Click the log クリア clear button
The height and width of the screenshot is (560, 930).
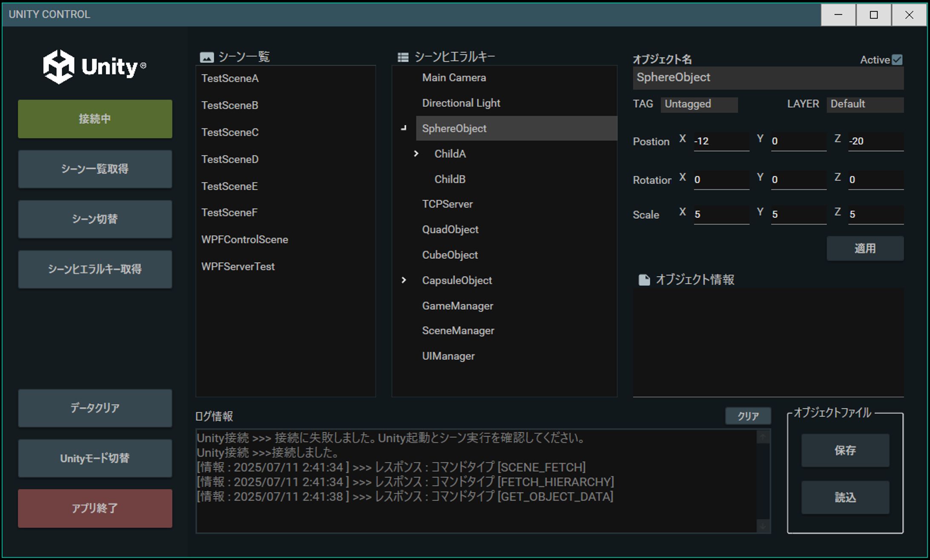[748, 416]
